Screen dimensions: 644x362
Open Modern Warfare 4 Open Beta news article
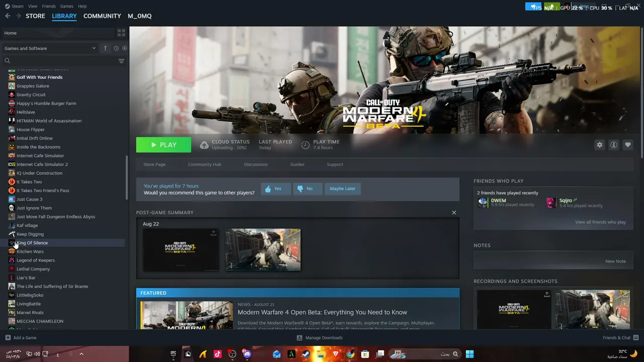(323, 312)
